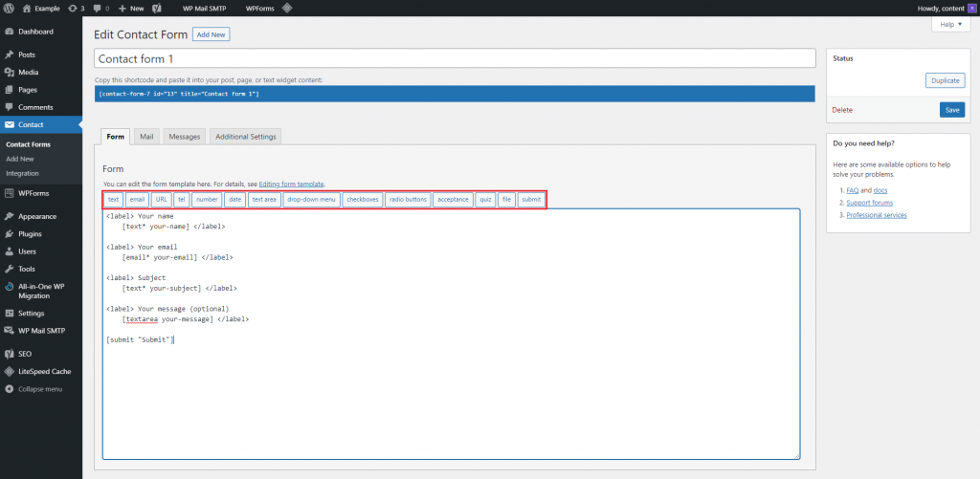Screen dimensions: 980x479
Task: Insert a drop-down menu form tag
Action: (x=312, y=200)
